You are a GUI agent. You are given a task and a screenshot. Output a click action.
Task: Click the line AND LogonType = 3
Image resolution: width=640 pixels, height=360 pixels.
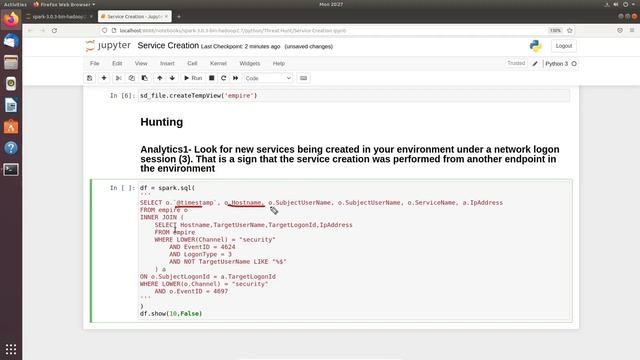[200, 254]
